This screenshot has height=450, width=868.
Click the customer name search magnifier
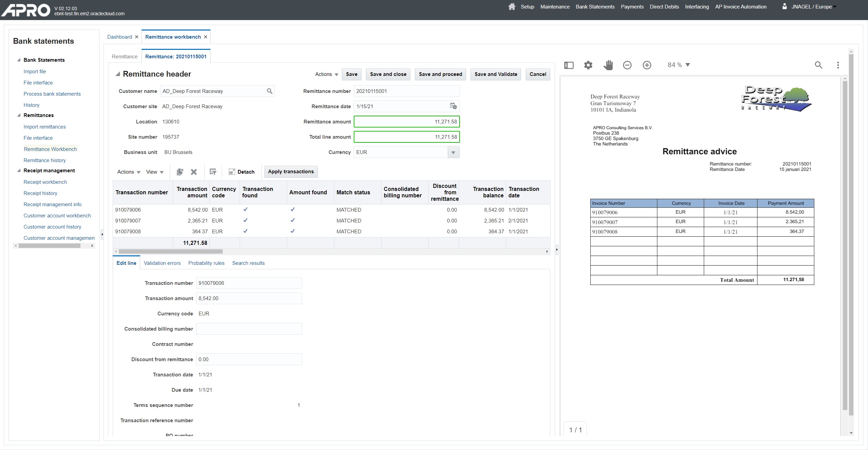click(x=270, y=91)
